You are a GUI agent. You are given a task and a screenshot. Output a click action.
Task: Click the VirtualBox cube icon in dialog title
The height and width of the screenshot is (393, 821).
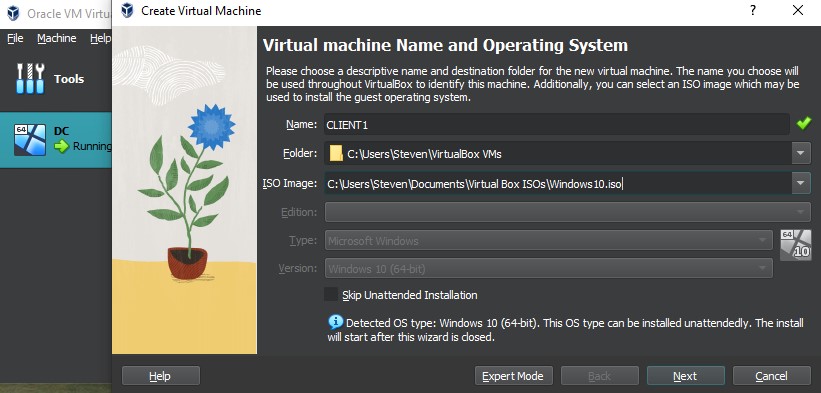pyautogui.click(x=127, y=10)
